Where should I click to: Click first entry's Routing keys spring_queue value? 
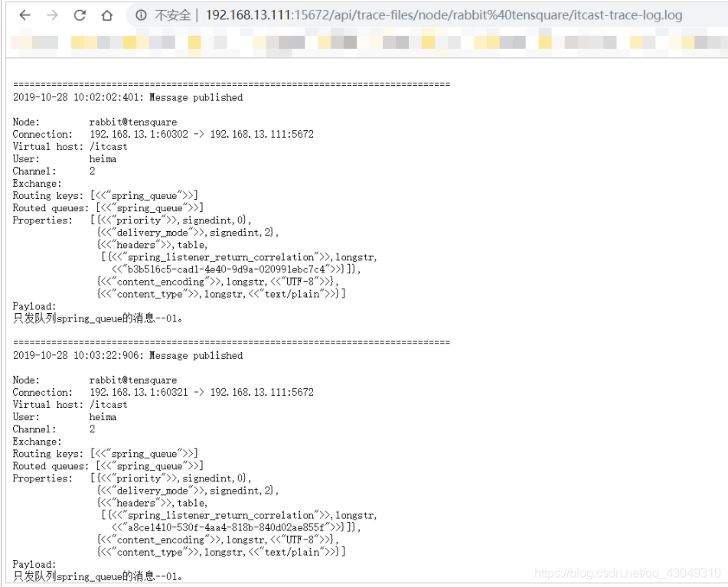[x=144, y=195]
